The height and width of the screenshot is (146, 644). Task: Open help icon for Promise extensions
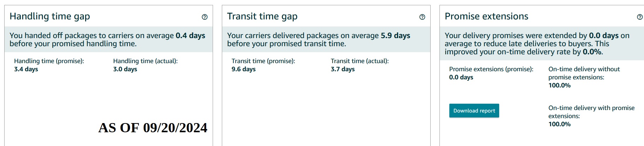click(640, 17)
